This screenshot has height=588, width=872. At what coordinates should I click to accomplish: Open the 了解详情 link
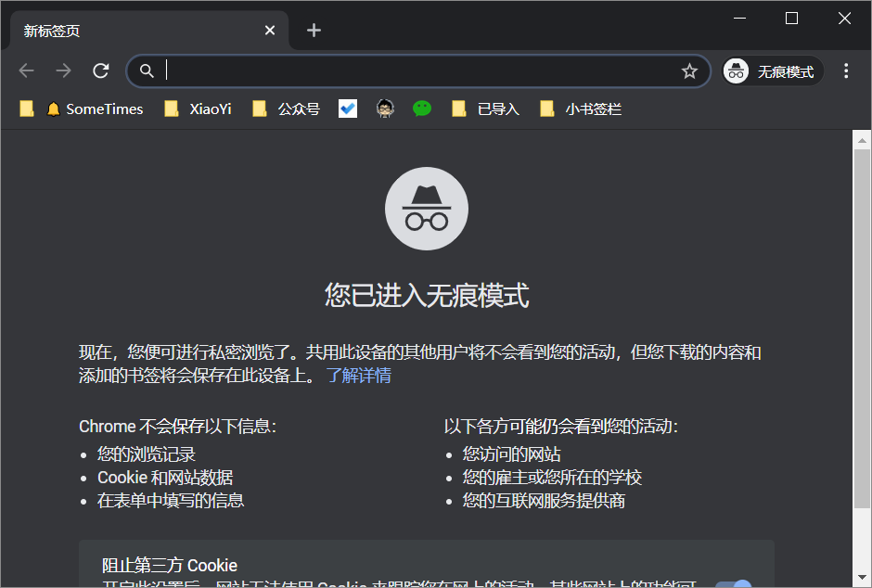(359, 375)
